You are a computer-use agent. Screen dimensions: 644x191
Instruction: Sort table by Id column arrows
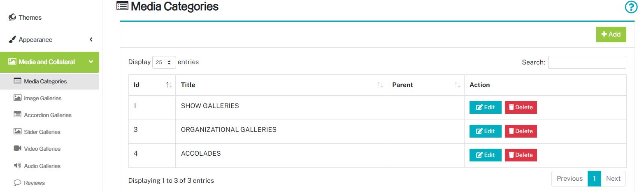pos(169,85)
